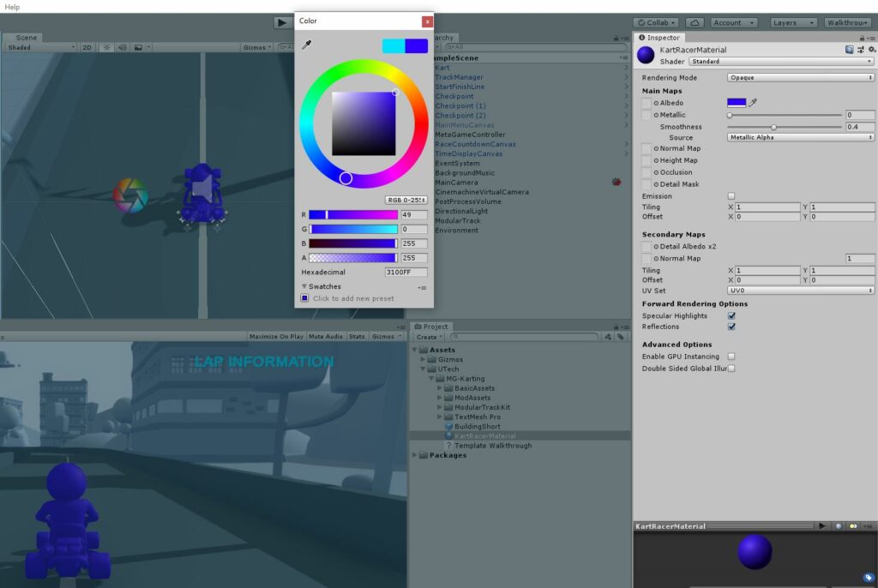Click the Albedo color eyedropper
This screenshot has height=588, width=878.
(755, 102)
